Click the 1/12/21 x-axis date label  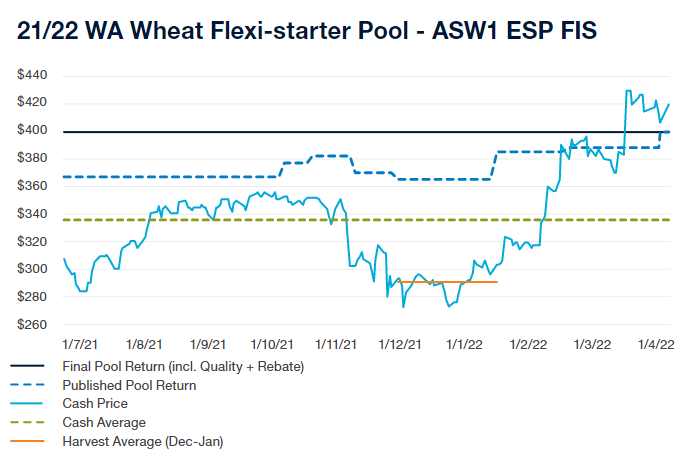[400, 343]
